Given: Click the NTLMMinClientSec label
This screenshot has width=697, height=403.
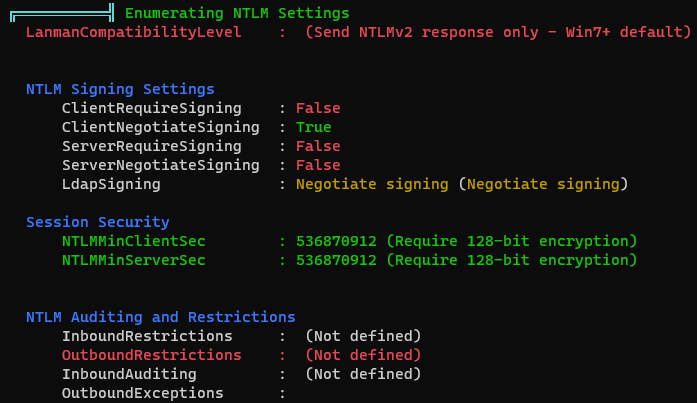Looking at the screenshot, I should click(x=133, y=241).
